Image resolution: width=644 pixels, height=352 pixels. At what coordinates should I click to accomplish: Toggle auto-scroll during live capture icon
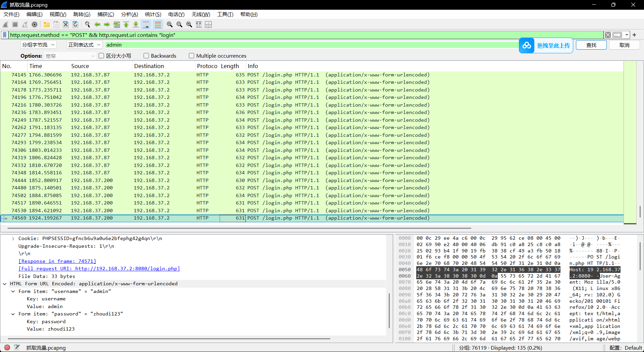coord(146,24)
